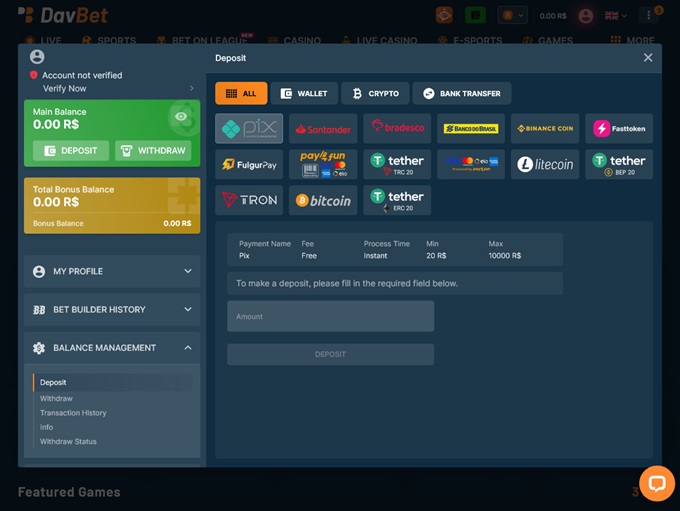Open Transaction History in sidebar
This screenshot has height=511, width=680.
pos(73,413)
